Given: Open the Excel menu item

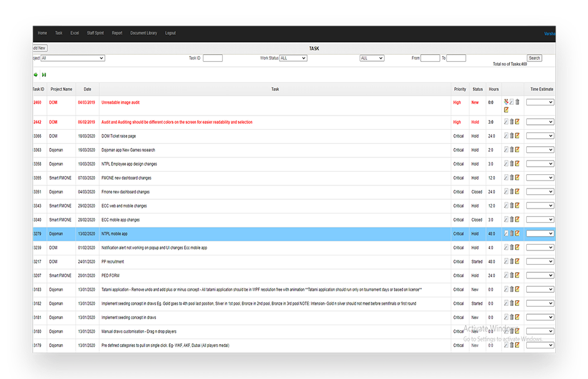Looking at the screenshot, I should [x=75, y=33].
